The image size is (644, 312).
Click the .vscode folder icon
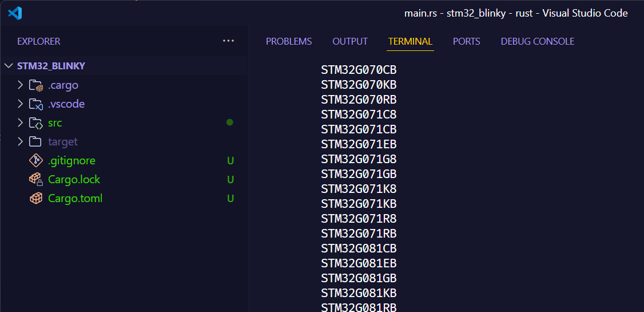[36, 104]
